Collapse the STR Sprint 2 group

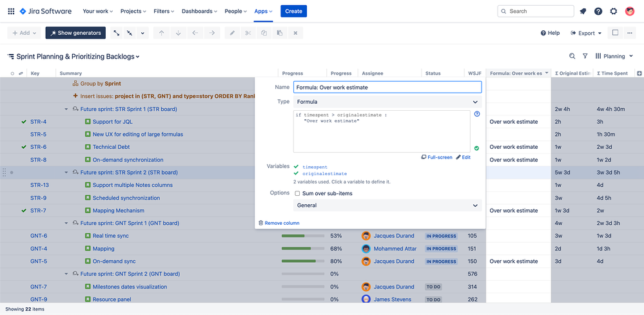pos(66,172)
